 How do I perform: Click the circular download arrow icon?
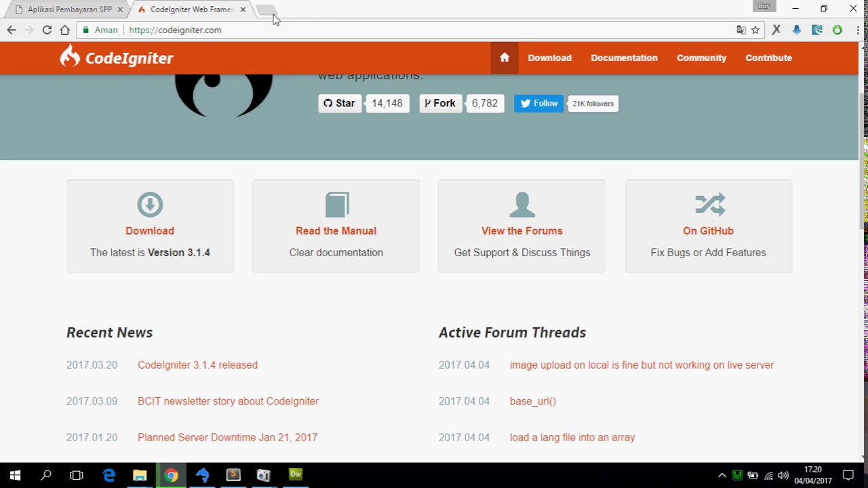(150, 204)
